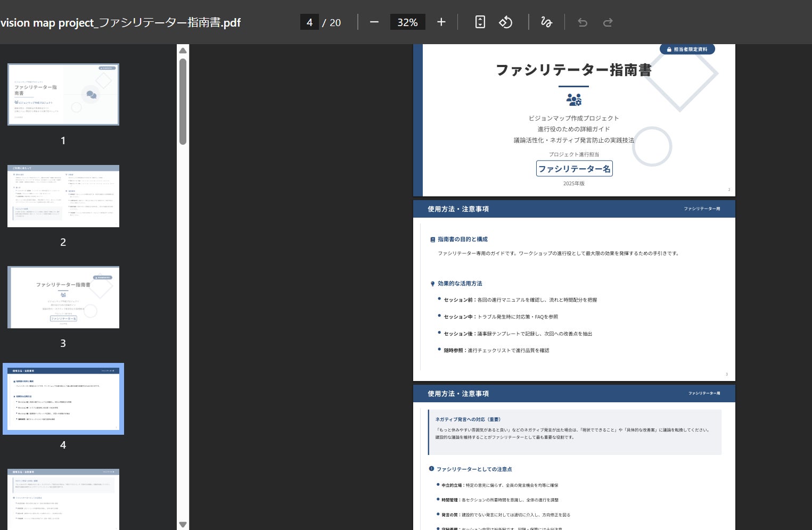Click the 2025年版 text on cover
Image resolution: width=812 pixels, height=530 pixels.
pos(573,184)
